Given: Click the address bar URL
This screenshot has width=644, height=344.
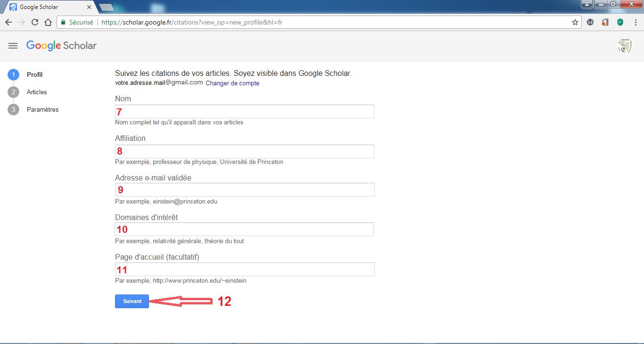Looking at the screenshot, I should point(192,22).
